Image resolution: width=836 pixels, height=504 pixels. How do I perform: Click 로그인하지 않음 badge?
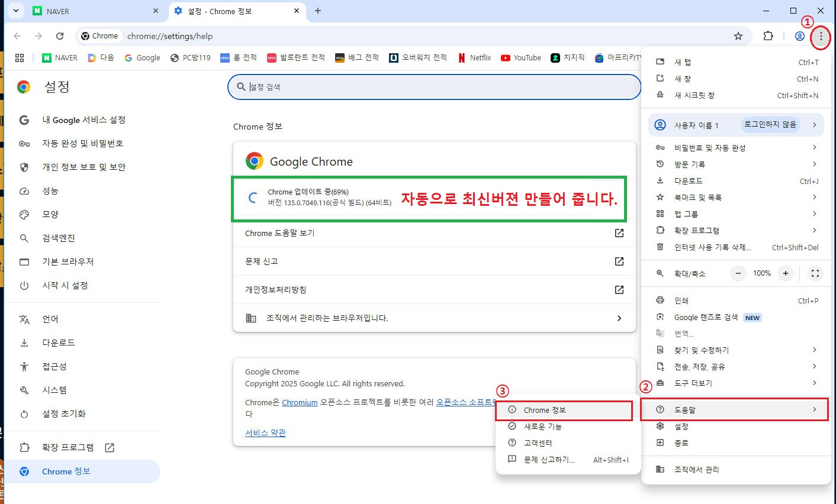[770, 124]
